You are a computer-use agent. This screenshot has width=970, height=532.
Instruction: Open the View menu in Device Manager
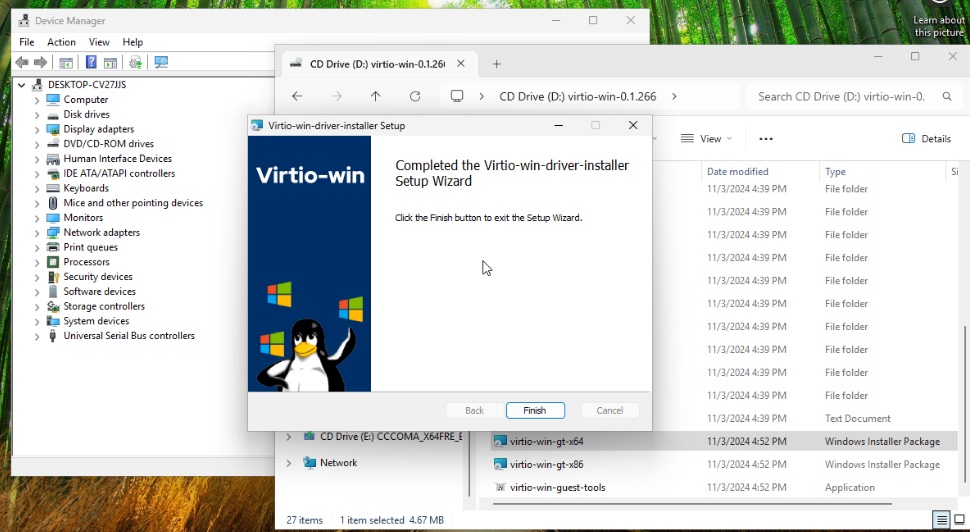click(x=99, y=42)
